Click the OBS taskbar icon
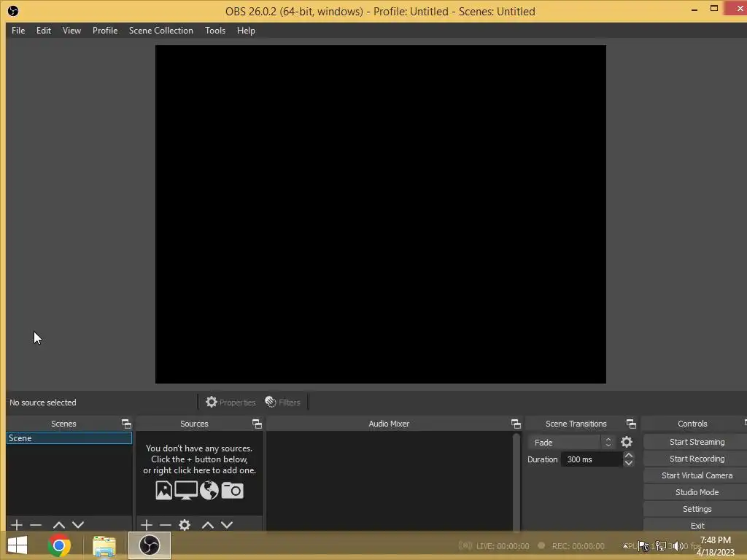The width and height of the screenshot is (747, 560). (x=150, y=545)
